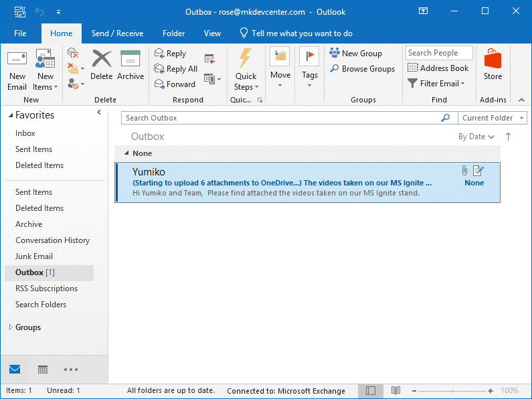The width and height of the screenshot is (532, 399).
Task: Open the Move dropdown
Action: pos(280,68)
